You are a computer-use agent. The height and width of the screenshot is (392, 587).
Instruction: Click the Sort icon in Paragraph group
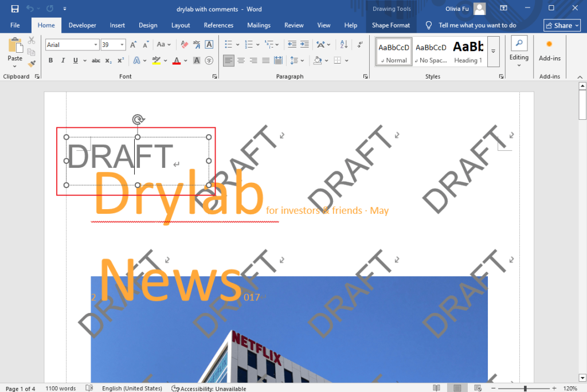[x=343, y=44]
